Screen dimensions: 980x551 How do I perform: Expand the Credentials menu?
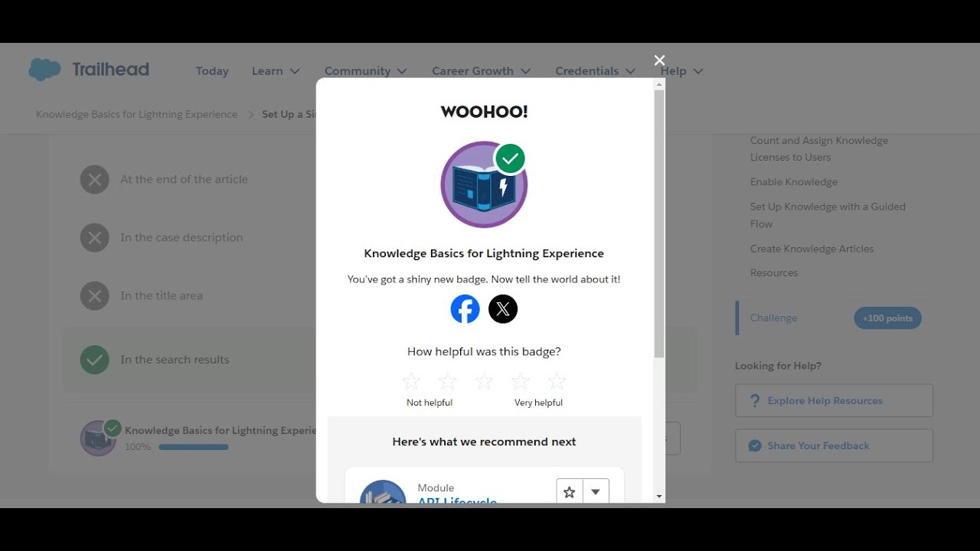[x=596, y=71]
